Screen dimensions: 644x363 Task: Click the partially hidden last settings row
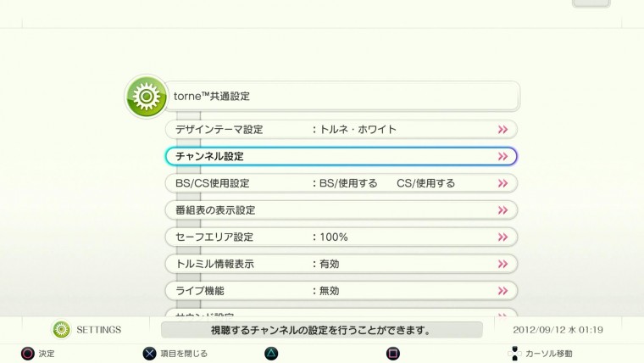(x=340, y=312)
